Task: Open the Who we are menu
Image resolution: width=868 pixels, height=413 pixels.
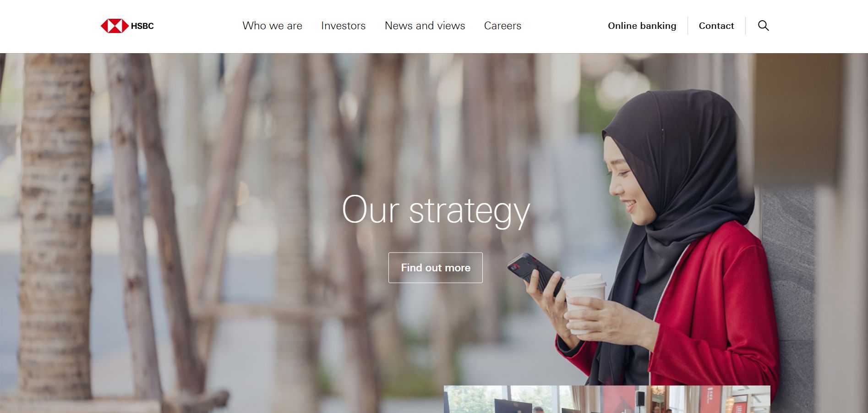Action: [272, 26]
